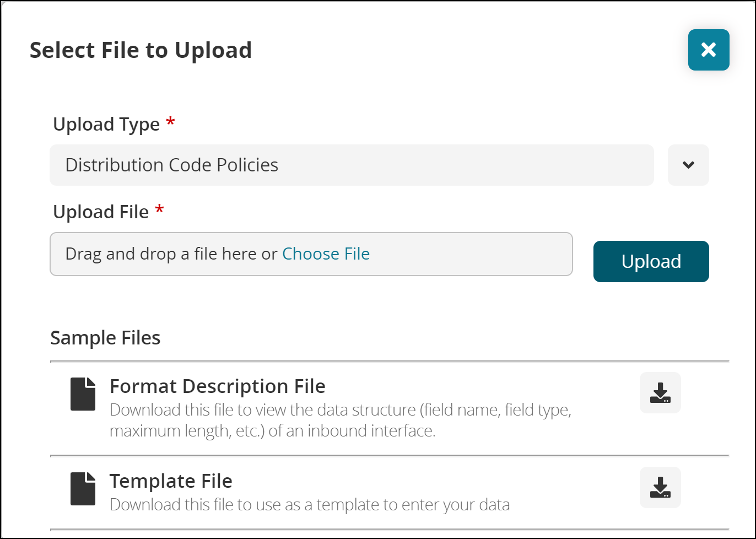Click the Choose File link
Screen dimensions: 756x539
(326, 254)
